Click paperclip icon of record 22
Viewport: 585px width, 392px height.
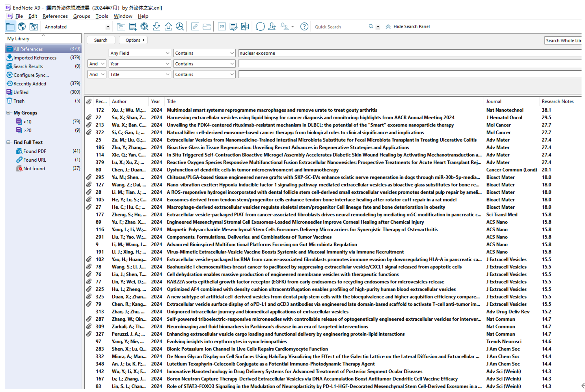[x=89, y=117]
